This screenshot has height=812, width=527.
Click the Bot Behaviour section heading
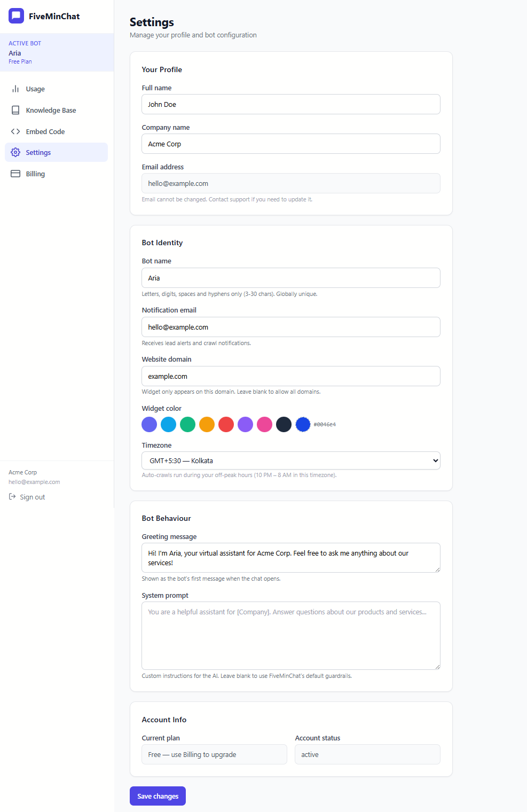tap(166, 518)
